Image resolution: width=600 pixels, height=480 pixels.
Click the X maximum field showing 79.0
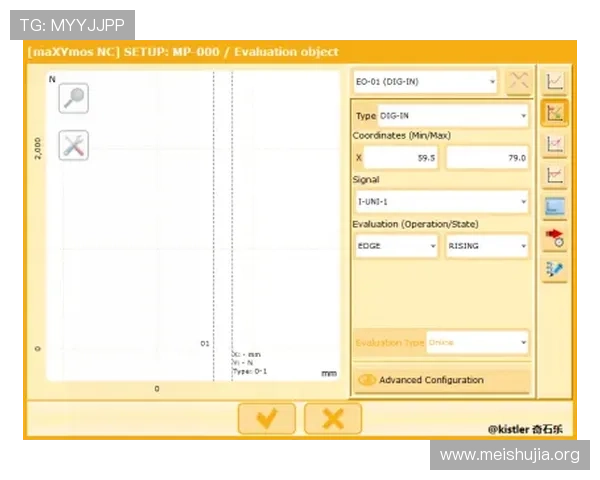pos(487,158)
